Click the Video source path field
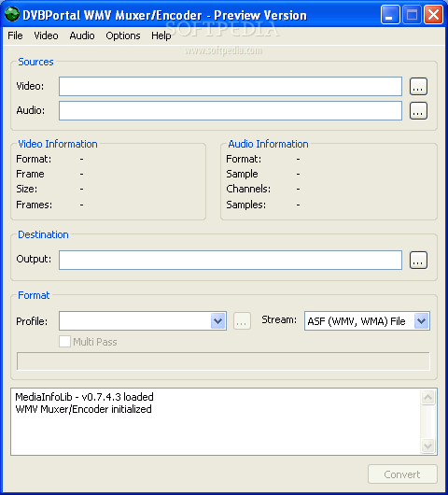This screenshot has height=495, width=448. pyautogui.click(x=231, y=86)
